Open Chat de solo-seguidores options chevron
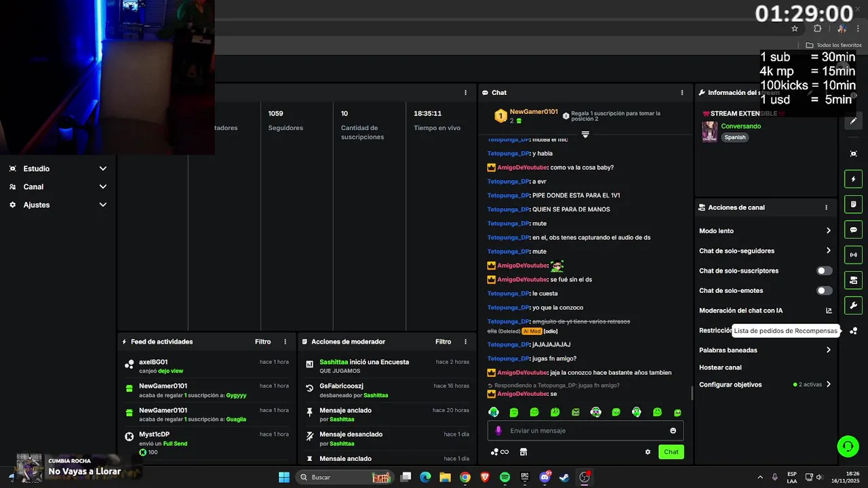The height and width of the screenshot is (488, 868). pyautogui.click(x=828, y=251)
